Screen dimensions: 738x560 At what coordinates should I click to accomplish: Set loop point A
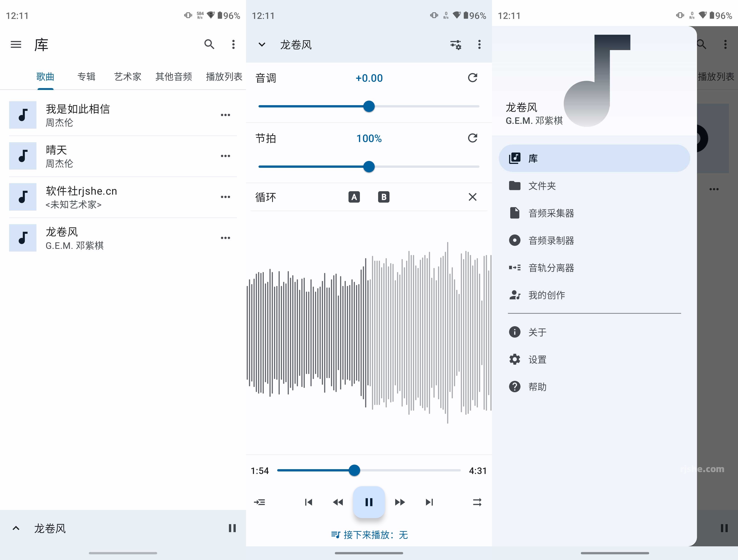tap(354, 197)
